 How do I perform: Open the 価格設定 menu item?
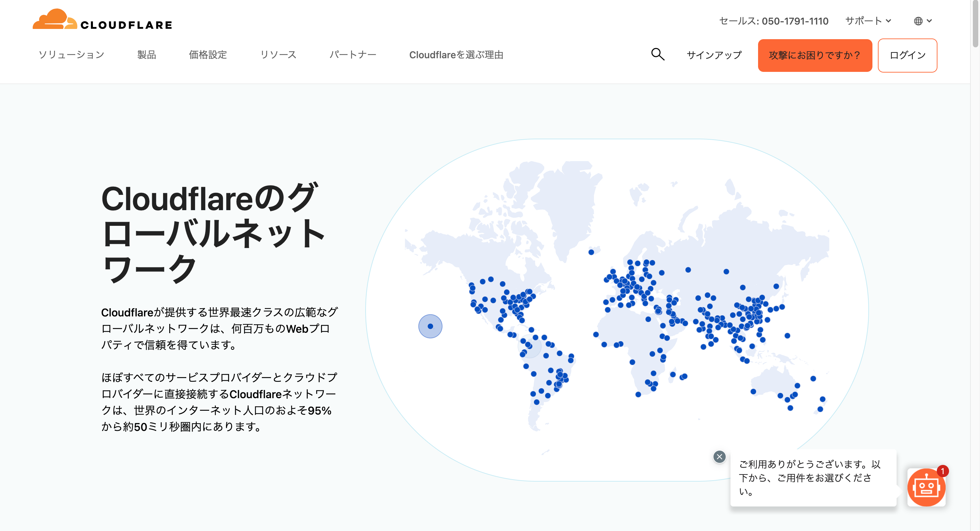click(x=208, y=55)
